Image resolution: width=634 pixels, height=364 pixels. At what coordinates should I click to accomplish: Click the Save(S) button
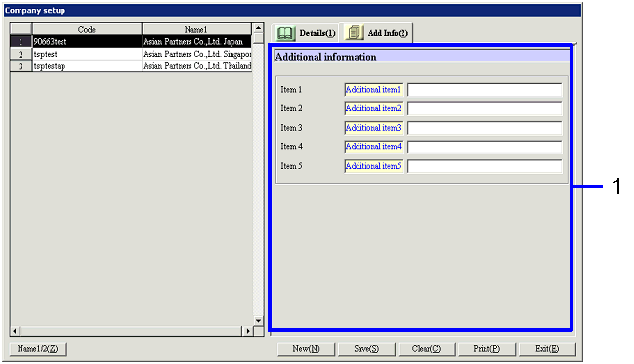[366, 349]
